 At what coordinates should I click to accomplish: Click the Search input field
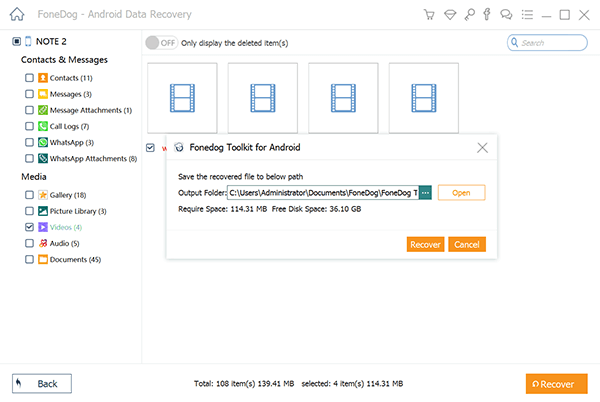(x=547, y=42)
